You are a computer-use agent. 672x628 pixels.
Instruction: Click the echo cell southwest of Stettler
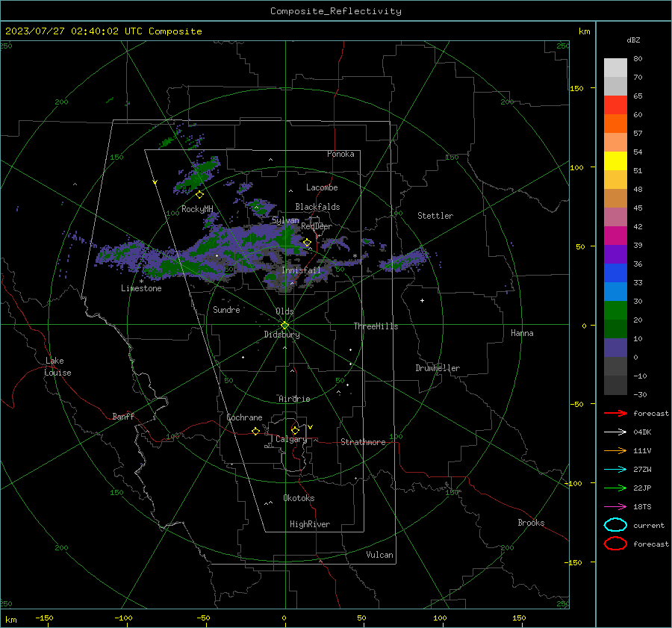pyautogui.click(x=404, y=260)
